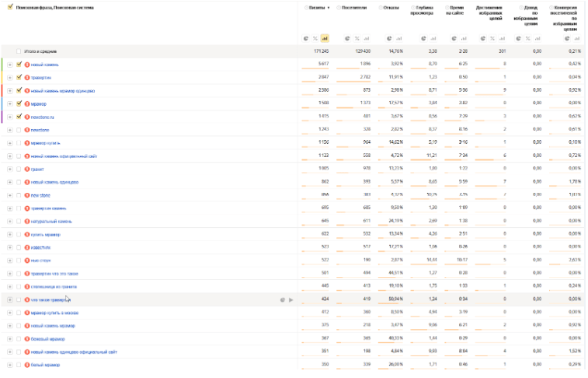The image size is (588, 378).
Task: Switch Посетители column to percent view
Action: pyautogui.click(x=357, y=38)
